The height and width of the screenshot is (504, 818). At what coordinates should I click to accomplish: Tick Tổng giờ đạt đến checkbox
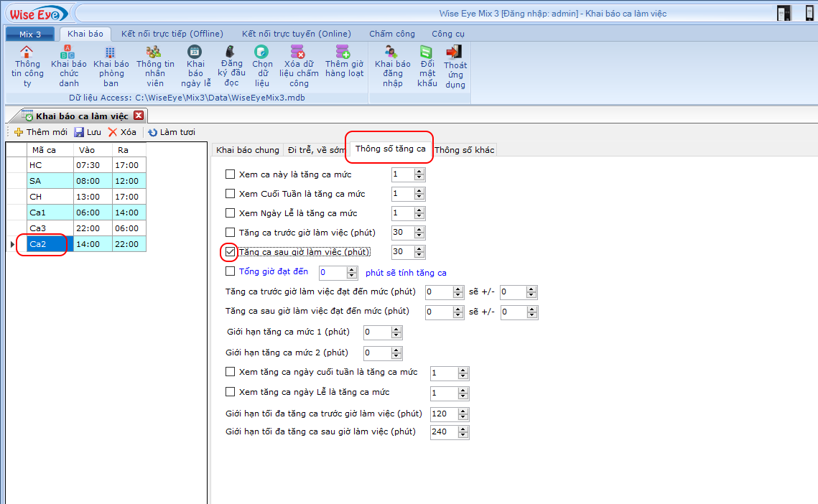coord(231,271)
